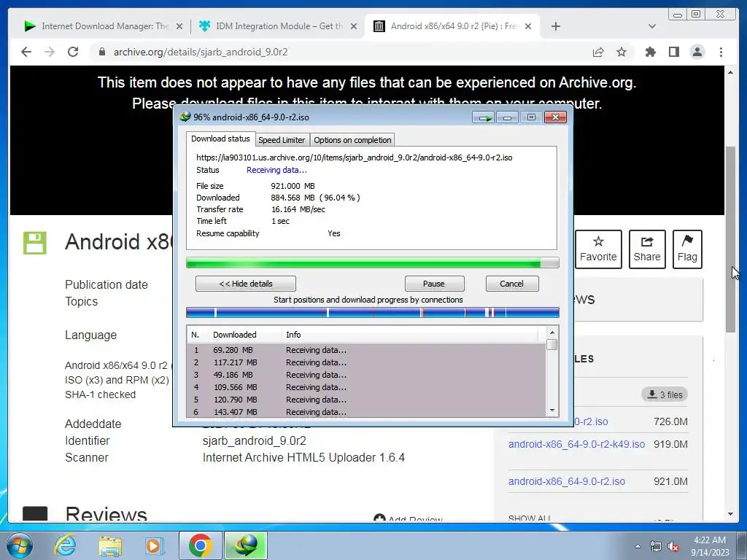This screenshot has width=747, height=560.
Task: Click the archive.org address bar URL
Action: click(x=200, y=52)
